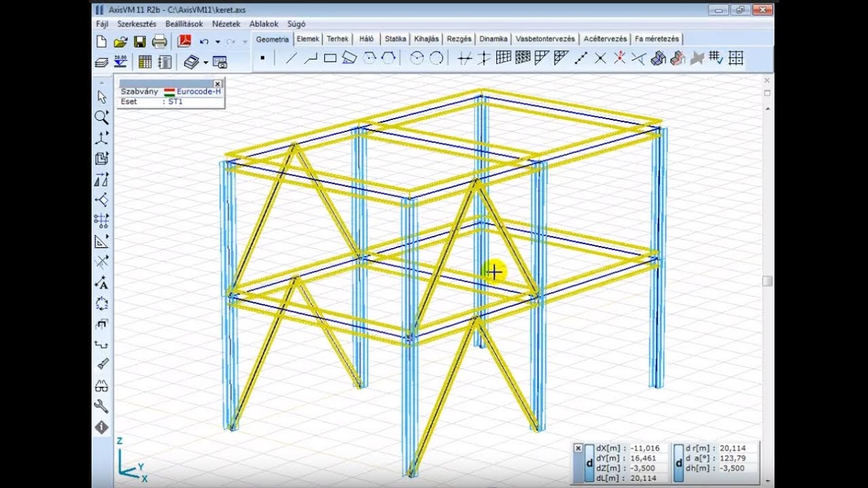Click the binoculars find icon
868x488 pixels.
coord(102,386)
